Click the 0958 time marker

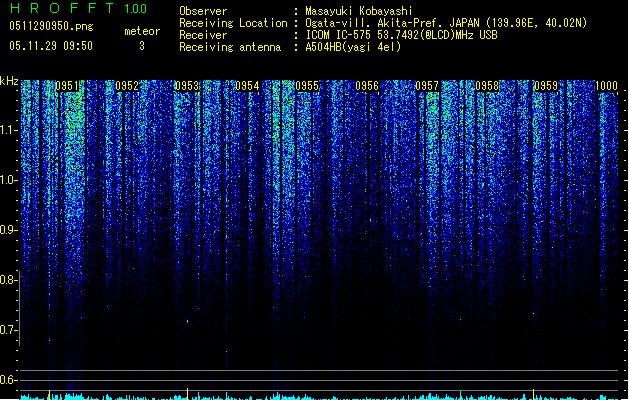point(487,86)
